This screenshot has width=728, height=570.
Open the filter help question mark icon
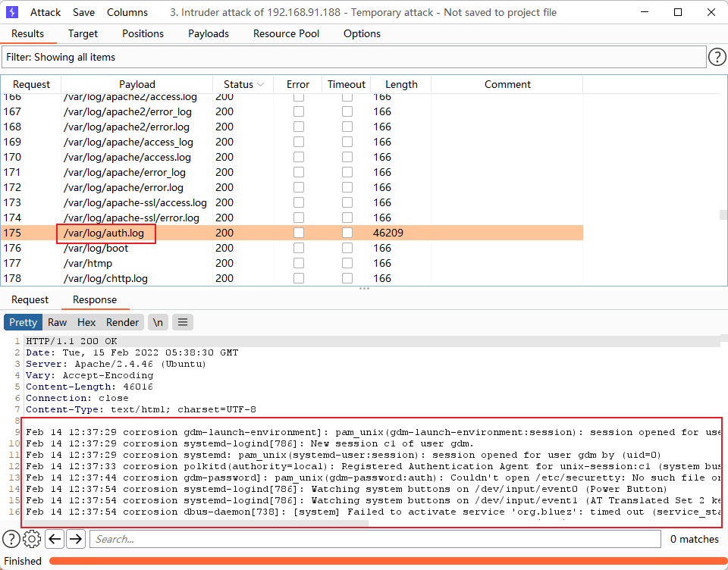pyautogui.click(x=717, y=57)
